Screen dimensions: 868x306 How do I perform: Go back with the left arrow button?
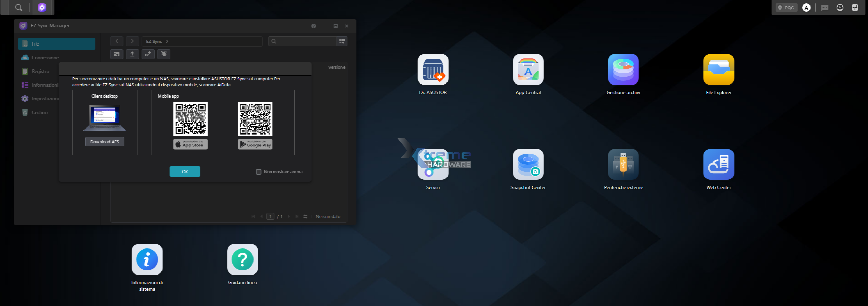point(117,41)
